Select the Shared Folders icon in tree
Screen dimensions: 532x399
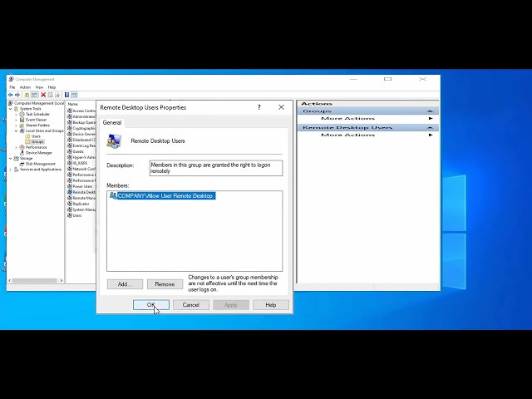pos(22,126)
